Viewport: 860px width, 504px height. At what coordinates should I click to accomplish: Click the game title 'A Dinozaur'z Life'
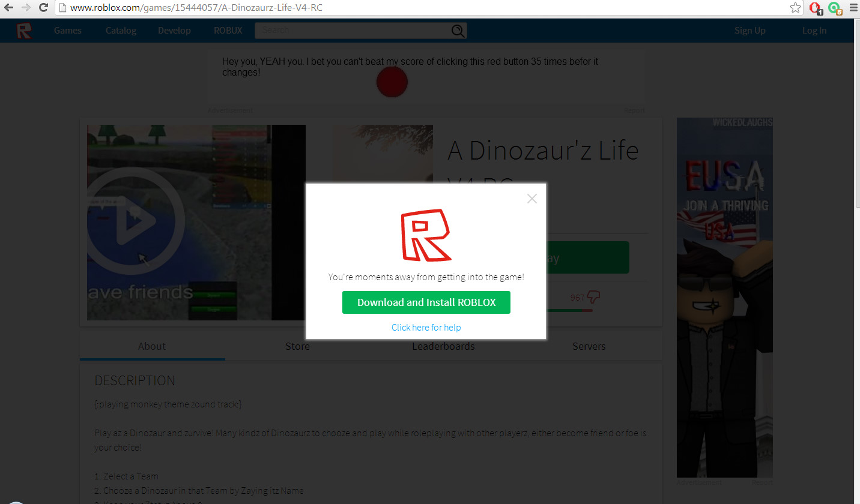click(543, 151)
